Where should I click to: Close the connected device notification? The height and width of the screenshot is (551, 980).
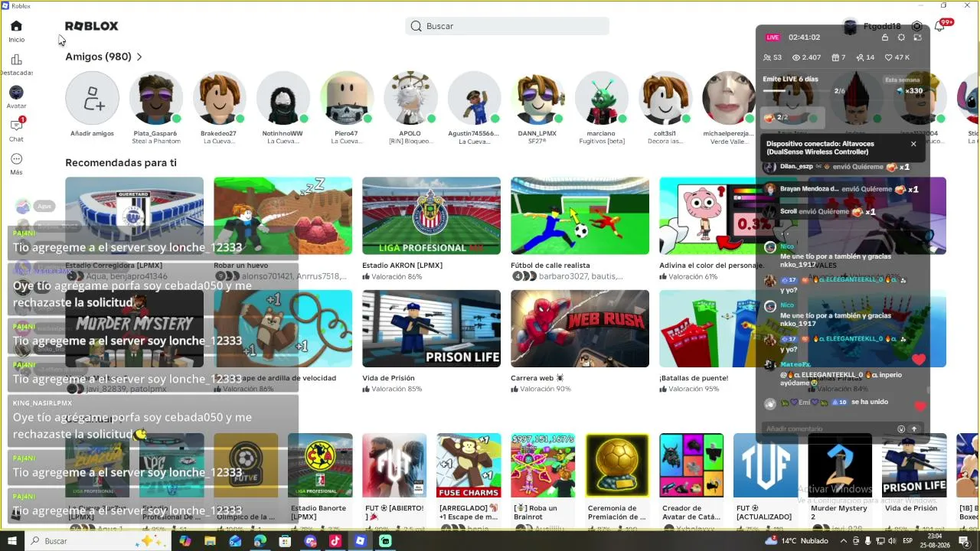point(913,144)
